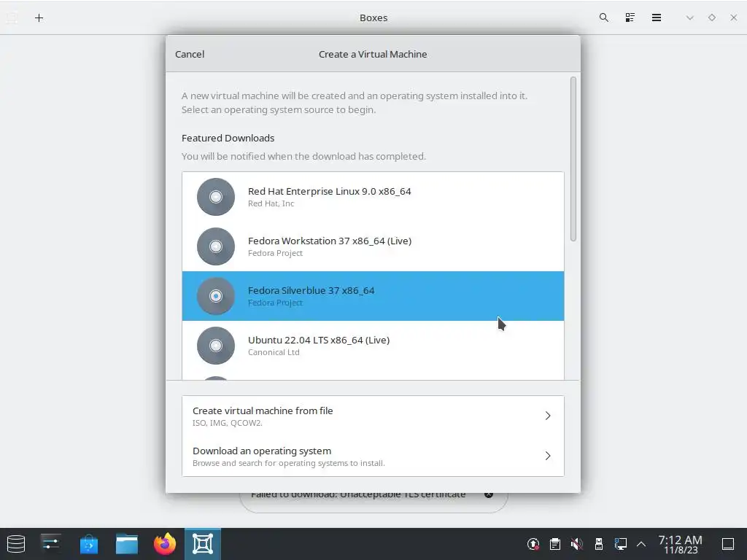Expand the chevron for Create virtual machine from file
The width and height of the screenshot is (747, 560).
point(548,416)
